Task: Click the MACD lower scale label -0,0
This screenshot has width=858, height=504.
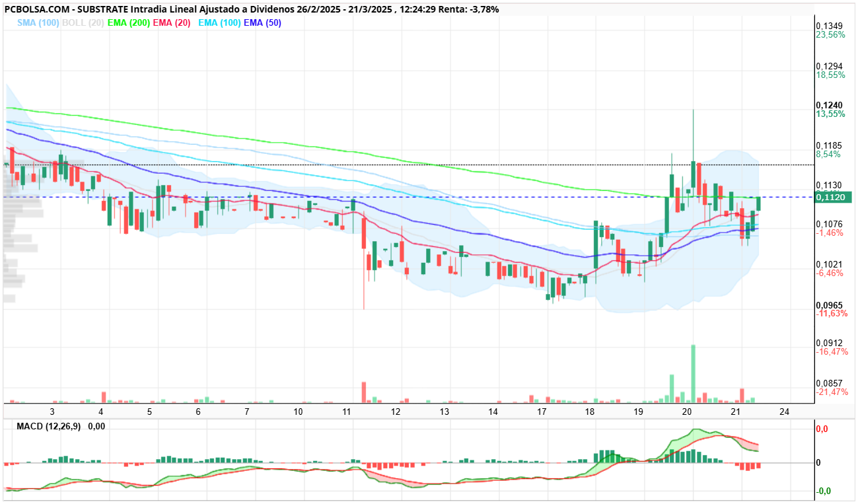Action: (823, 491)
